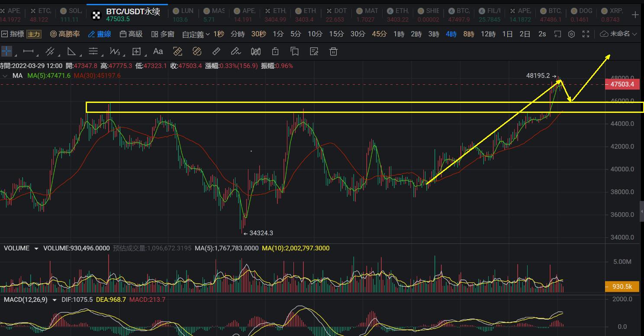Select the parallel channel drawing tool
The height and width of the screenshot is (336, 644).
coord(50,51)
